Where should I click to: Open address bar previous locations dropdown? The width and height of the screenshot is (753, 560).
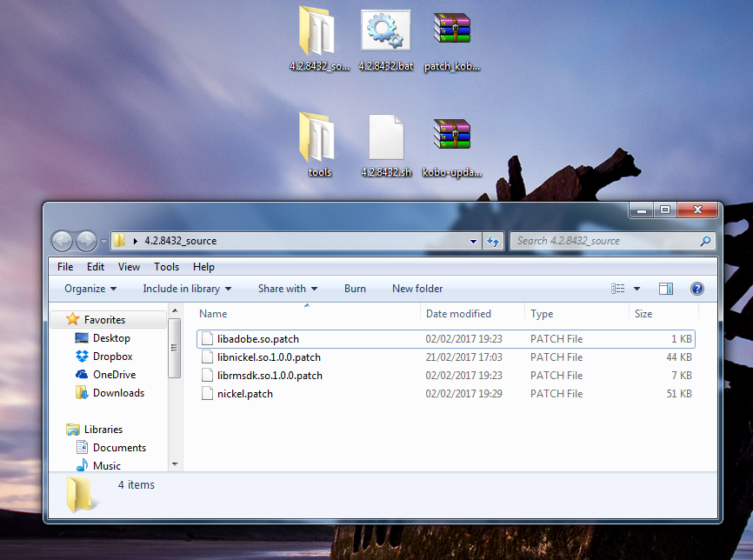click(x=474, y=241)
